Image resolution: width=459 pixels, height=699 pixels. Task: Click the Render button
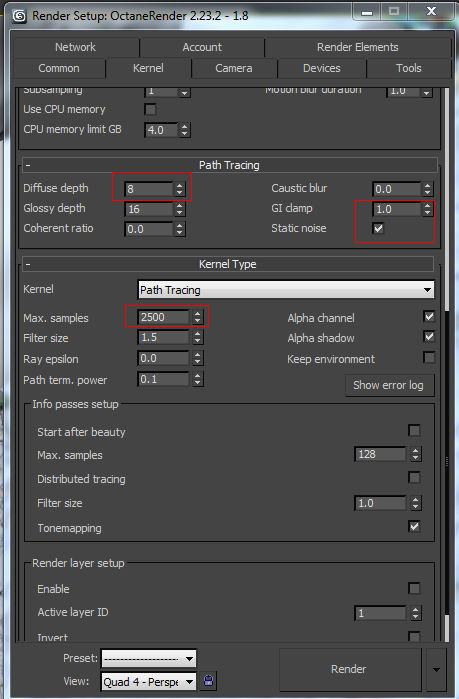pos(350,669)
